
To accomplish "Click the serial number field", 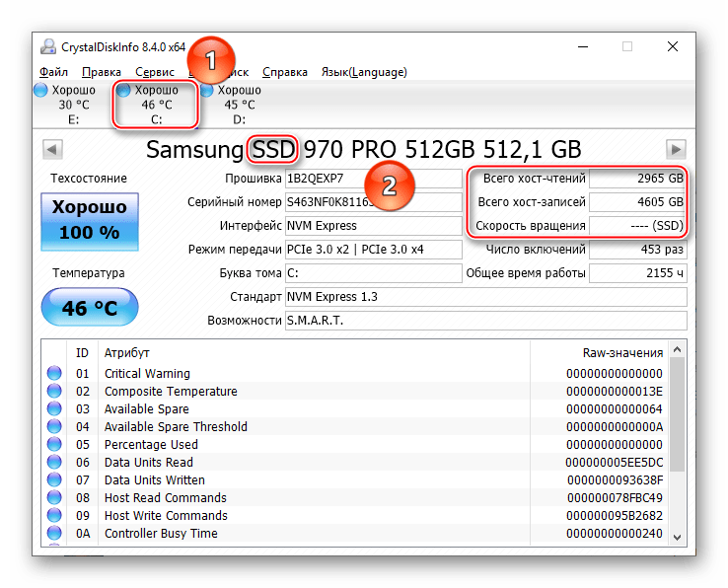I will [373, 202].
